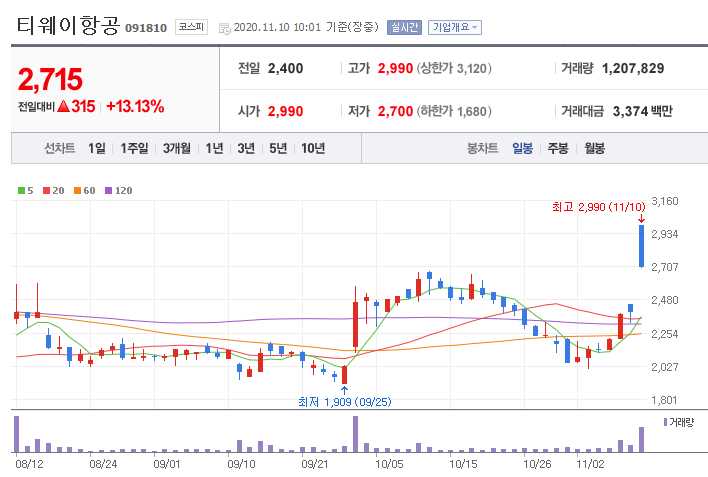Click the 저가 value 2,700

(x=395, y=111)
